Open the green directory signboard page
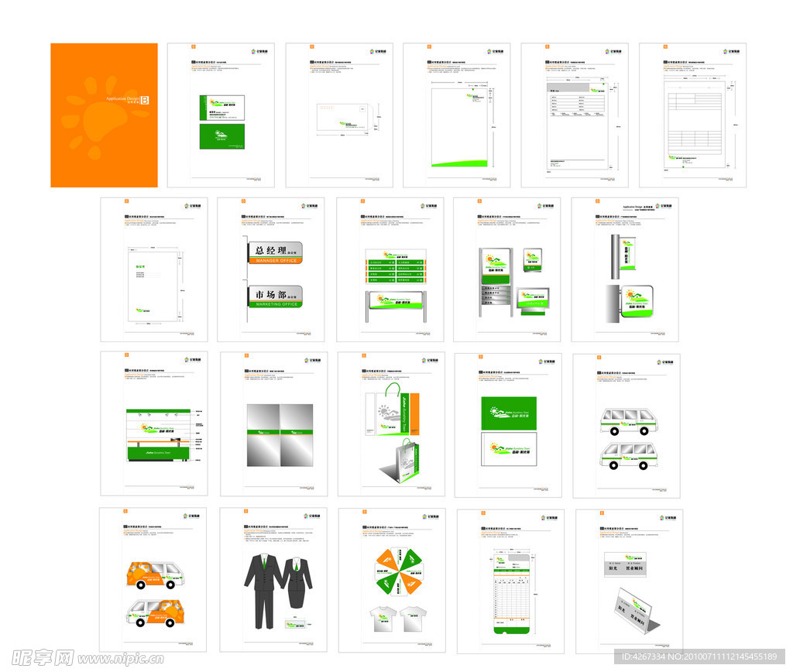Viewport: 793px width, 672px height. coord(390,269)
